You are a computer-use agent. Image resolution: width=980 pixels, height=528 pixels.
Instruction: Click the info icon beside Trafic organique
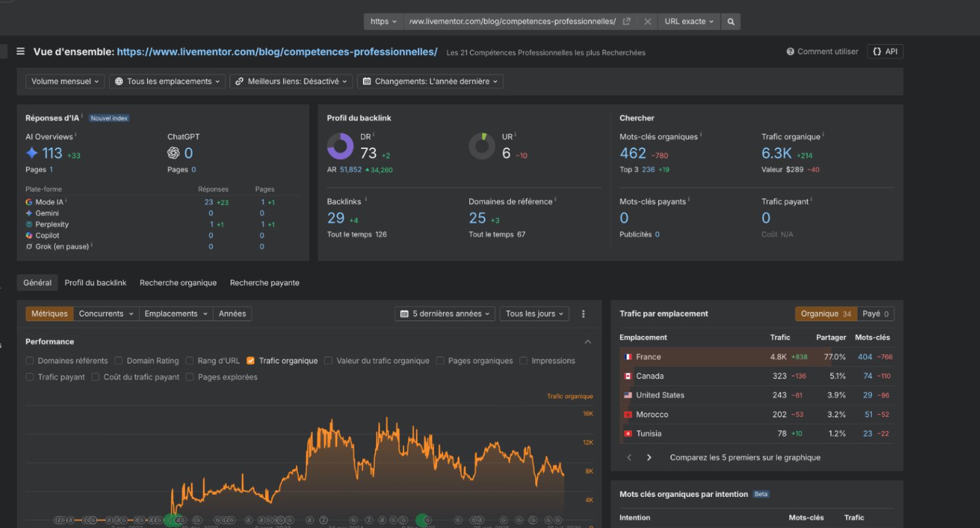click(x=823, y=135)
